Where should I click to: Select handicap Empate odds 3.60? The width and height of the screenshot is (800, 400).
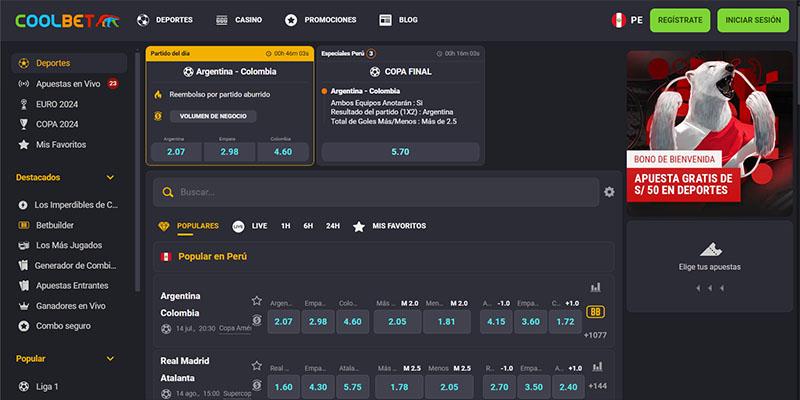[x=531, y=321]
